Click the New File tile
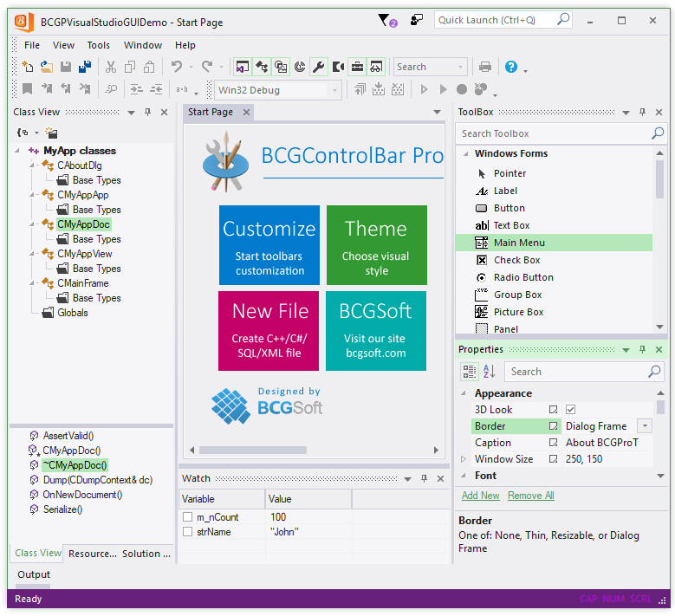Image resolution: width=675 pixels, height=616 pixels. (x=269, y=331)
